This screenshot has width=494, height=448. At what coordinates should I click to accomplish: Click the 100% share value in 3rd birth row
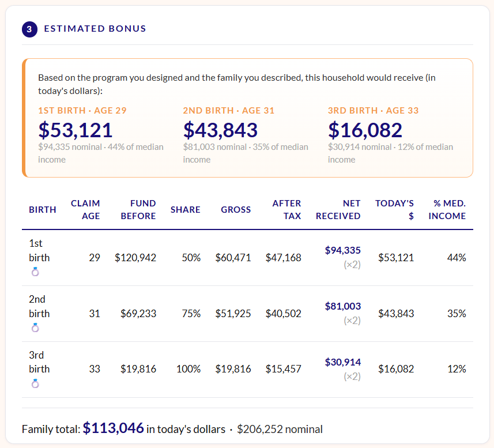(x=188, y=369)
